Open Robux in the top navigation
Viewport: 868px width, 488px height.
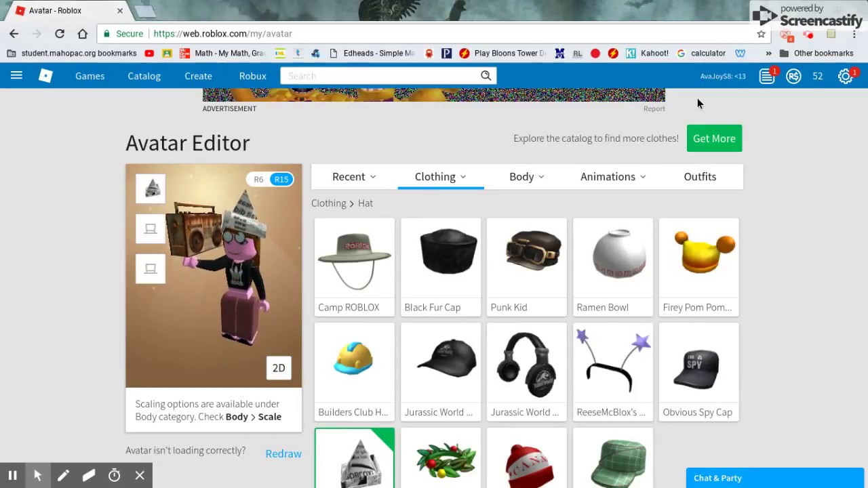point(252,76)
